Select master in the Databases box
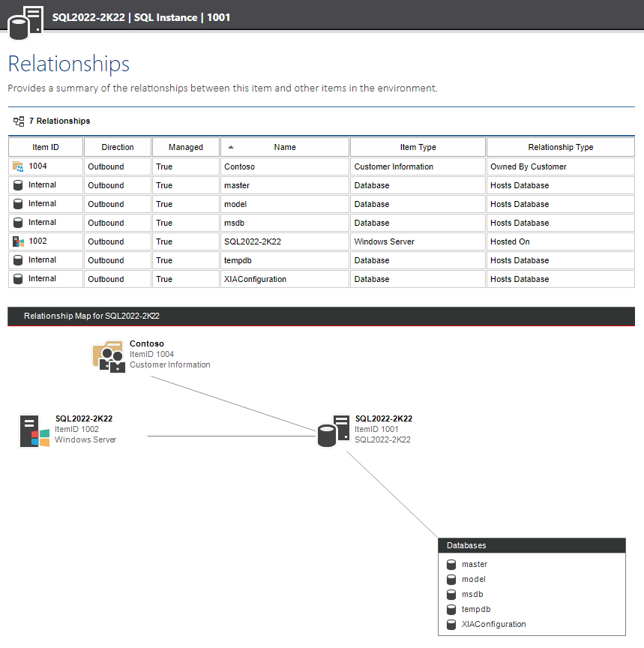Viewport: 644px width, 648px height. pos(475,564)
